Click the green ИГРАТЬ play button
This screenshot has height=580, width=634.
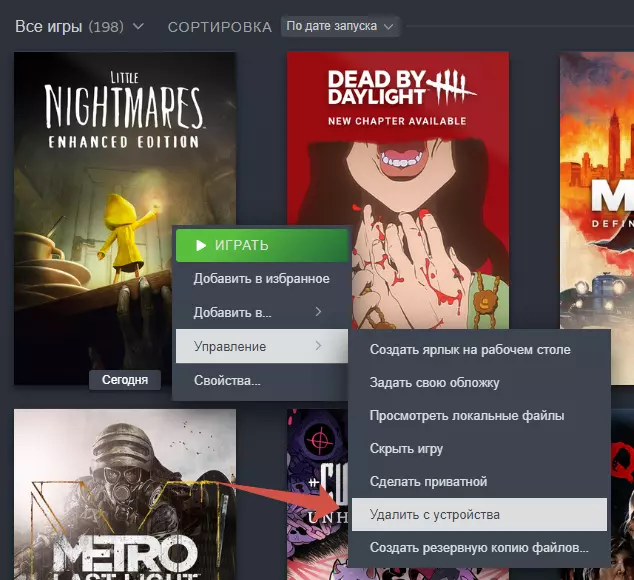point(262,246)
